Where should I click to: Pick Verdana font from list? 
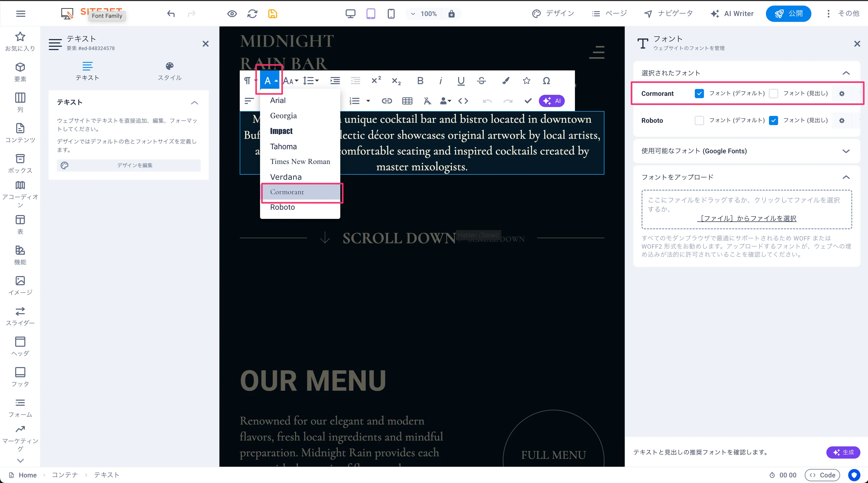coord(300,177)
